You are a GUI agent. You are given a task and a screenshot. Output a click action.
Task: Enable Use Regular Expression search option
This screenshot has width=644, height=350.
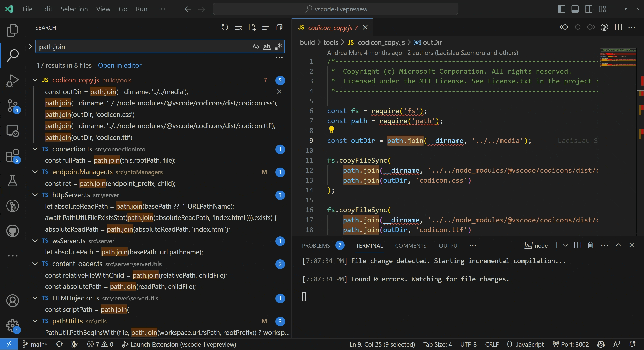[x=278, y=47]
